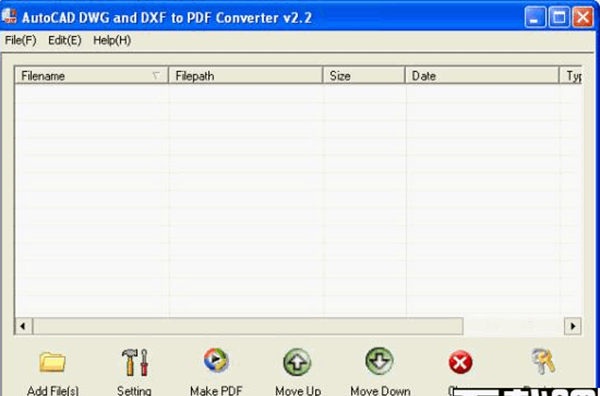The height and width of the screenshot is (396, 600).
Task: Open the File(F) menu
Action: coord(21,40)
